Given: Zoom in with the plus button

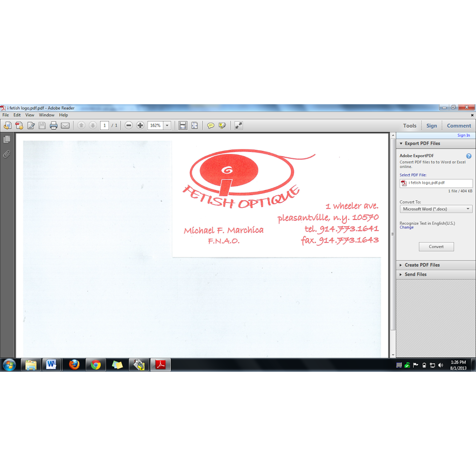Looking at the screenshot, I should click(140, 126).
